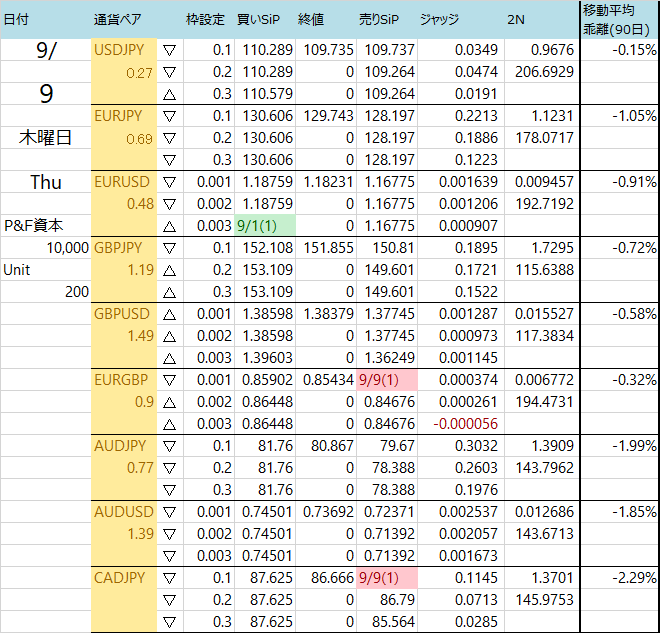Select the AUDUSD closing price 0.73692

coord(328,512)
